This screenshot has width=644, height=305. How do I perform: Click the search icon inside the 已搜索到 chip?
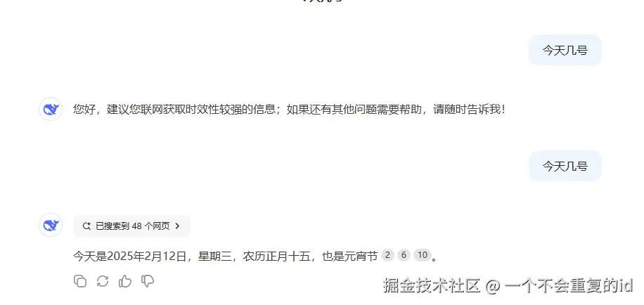click(x=86, y=226)
